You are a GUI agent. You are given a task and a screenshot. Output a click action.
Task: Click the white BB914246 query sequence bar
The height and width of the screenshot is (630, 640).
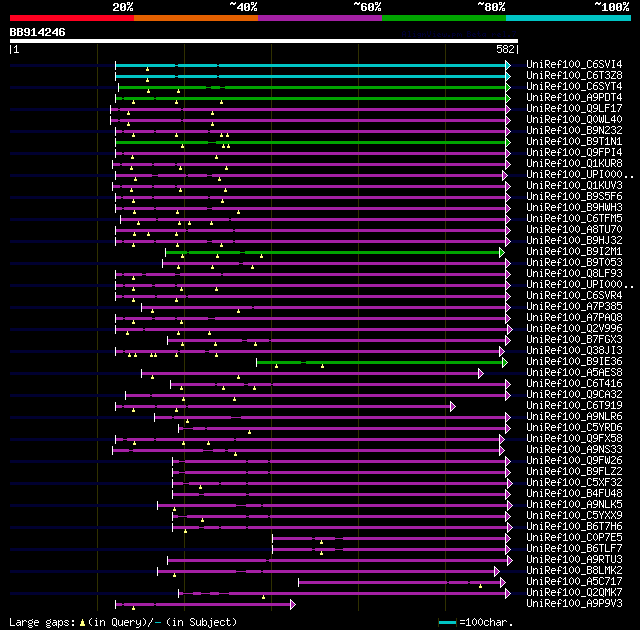coord(264,41)
